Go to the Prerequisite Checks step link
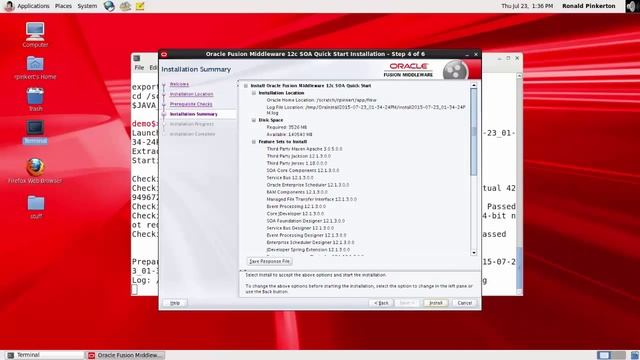Viewport: 640px width, 360px height. (x=191, y=104)
